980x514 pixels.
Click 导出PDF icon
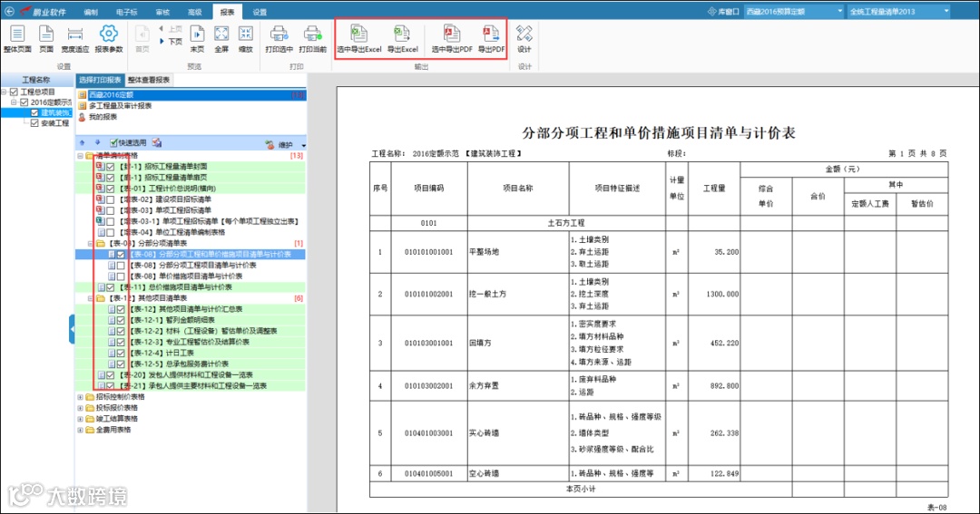(x=491, y=34)
